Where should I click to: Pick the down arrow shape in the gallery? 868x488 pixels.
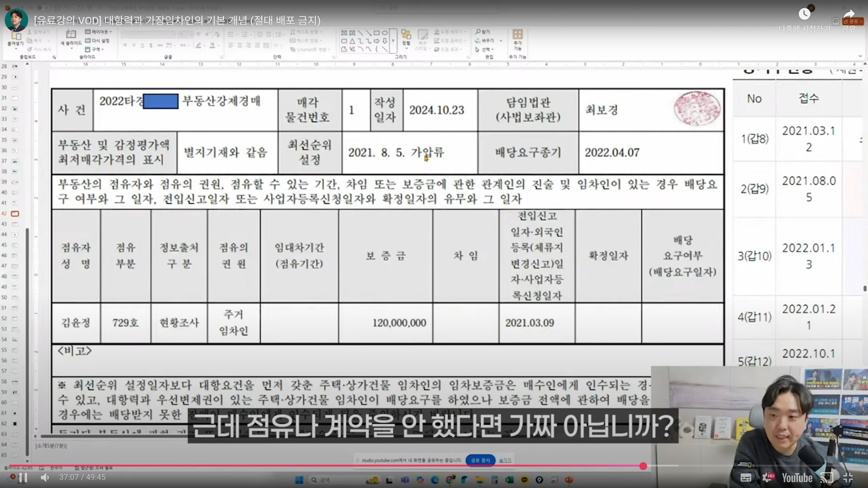click(x=385, y=41)
